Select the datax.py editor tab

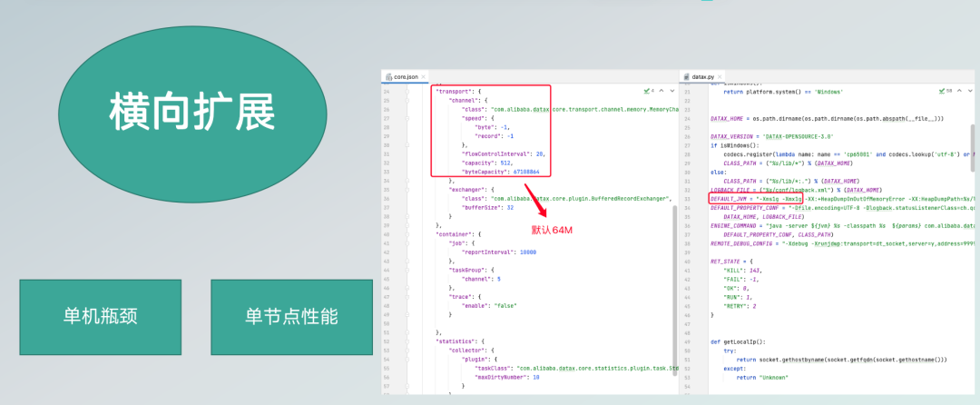tap(701, 76)
